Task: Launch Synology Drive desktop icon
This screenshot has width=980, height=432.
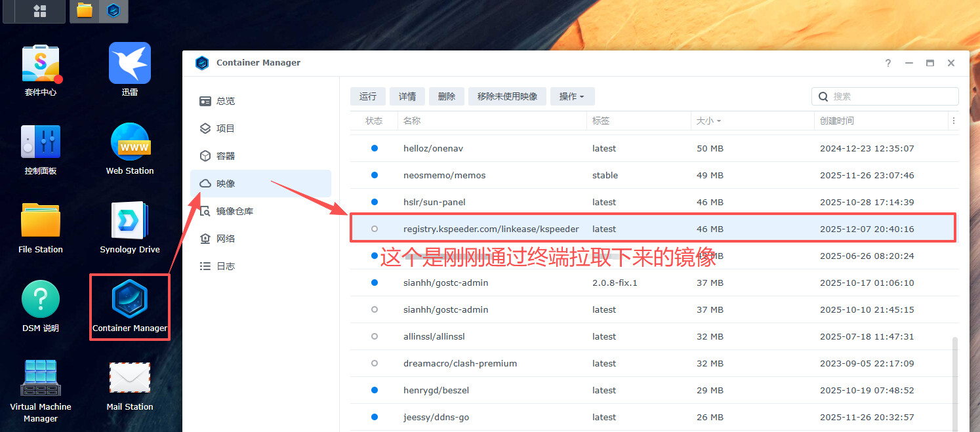Action: tap(130, 222)
